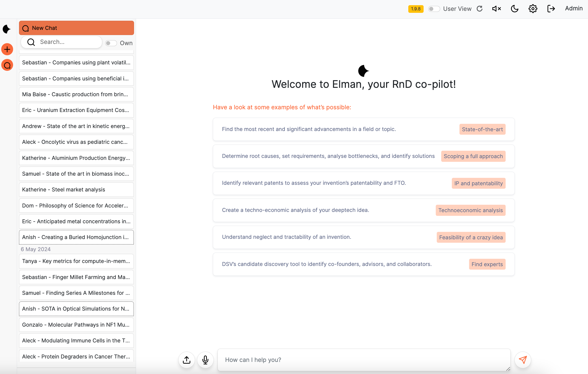This screenshot has height=374, width=588.
Task: Unmute sound with the speaker icon
Action: [x=496, y=9]
